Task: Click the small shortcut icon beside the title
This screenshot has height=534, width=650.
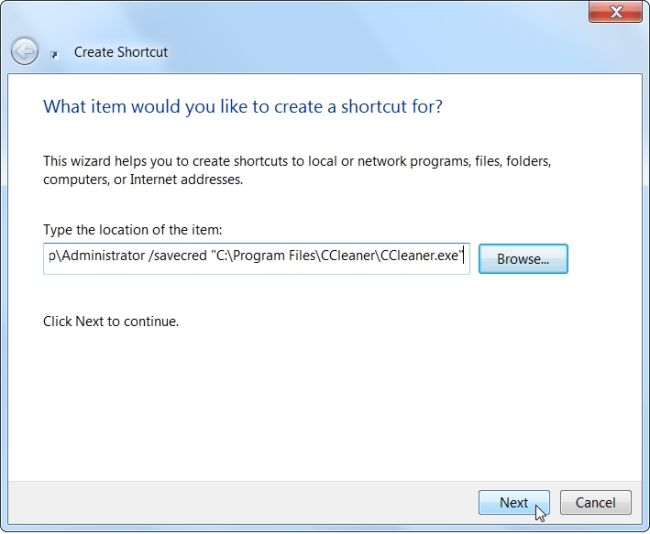Action: (54, 53)
